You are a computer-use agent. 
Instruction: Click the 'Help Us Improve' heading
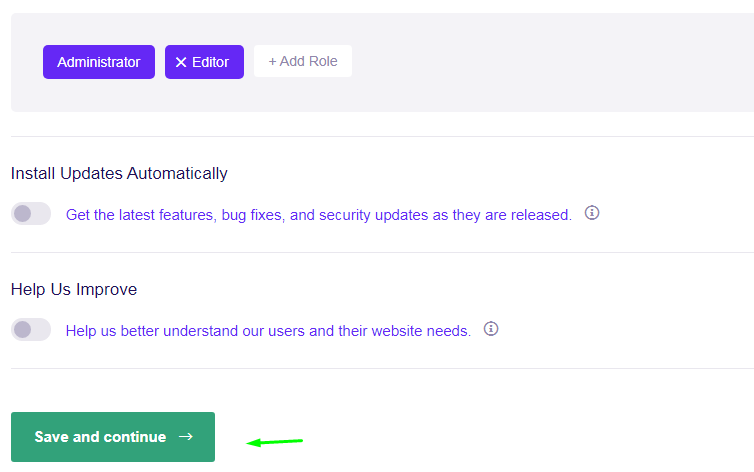[74, 289]
